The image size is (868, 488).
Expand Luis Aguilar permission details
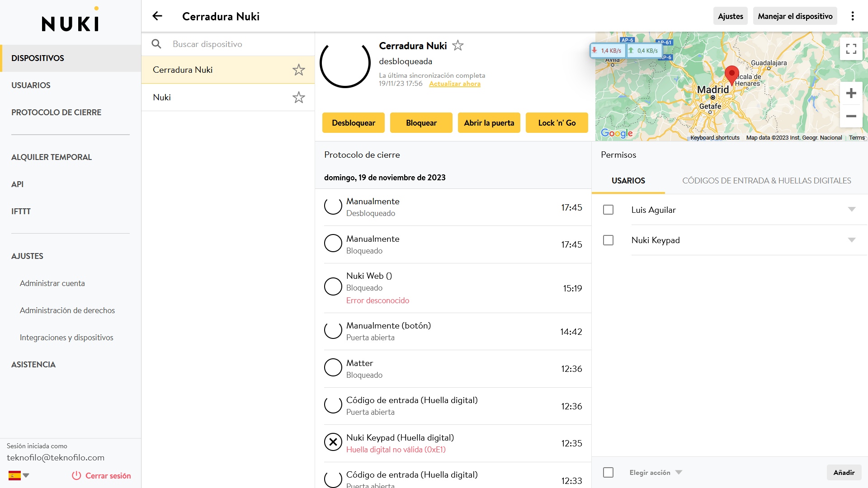pyautogui.click(x=852, y=210)
